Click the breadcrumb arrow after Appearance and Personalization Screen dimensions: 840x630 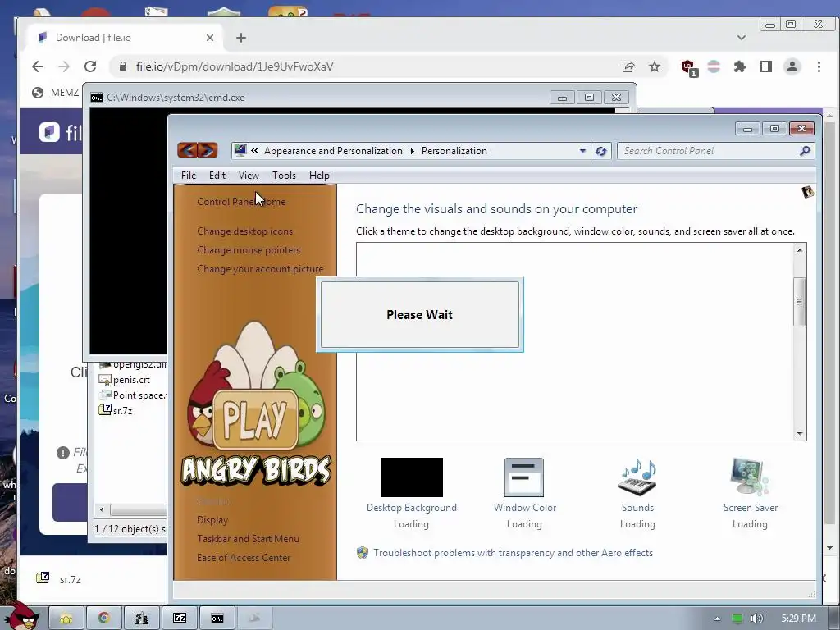click(x=412, y=151)
